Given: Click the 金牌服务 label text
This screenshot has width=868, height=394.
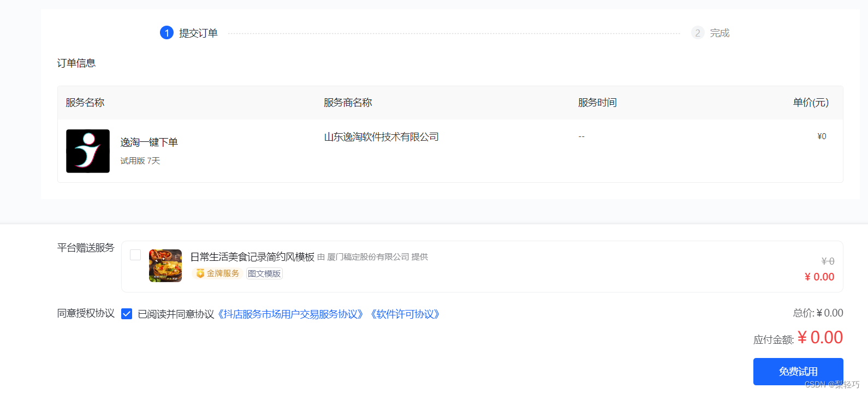Looking at the screenshot, I should (x=223, y=273).
